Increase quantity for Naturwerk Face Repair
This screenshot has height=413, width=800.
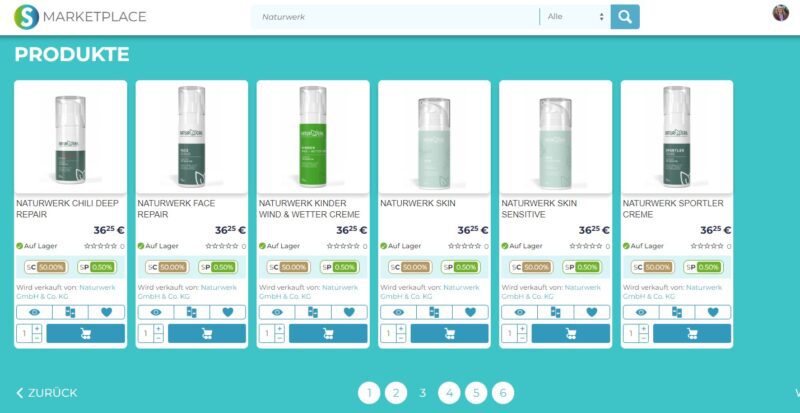(158, 328)
